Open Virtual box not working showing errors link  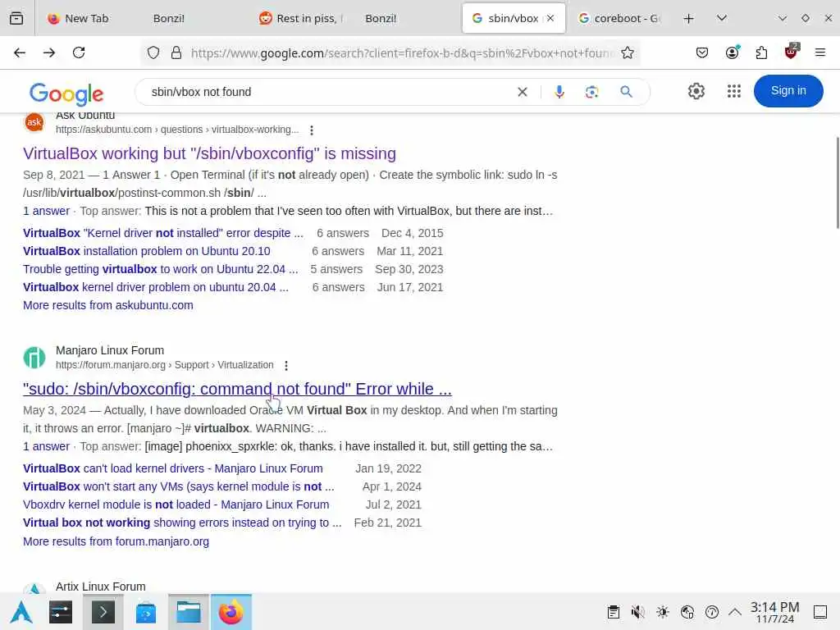pyautogui.click(x=182, y=523)
